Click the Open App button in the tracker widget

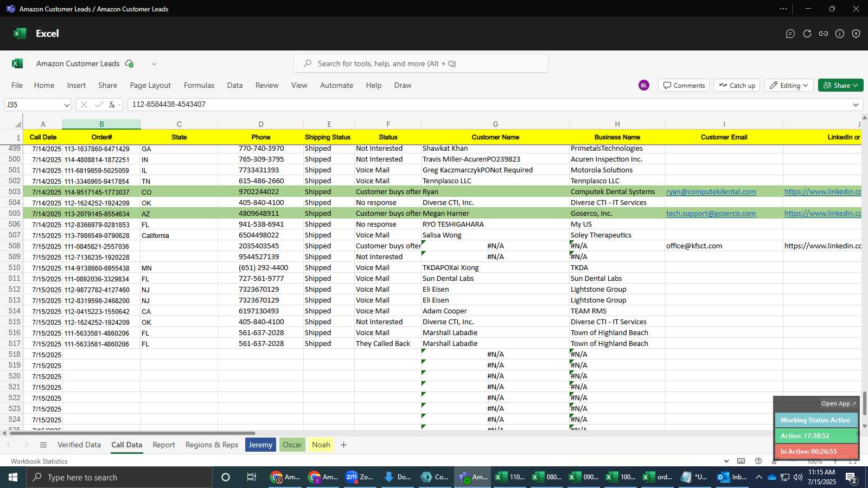838,403
